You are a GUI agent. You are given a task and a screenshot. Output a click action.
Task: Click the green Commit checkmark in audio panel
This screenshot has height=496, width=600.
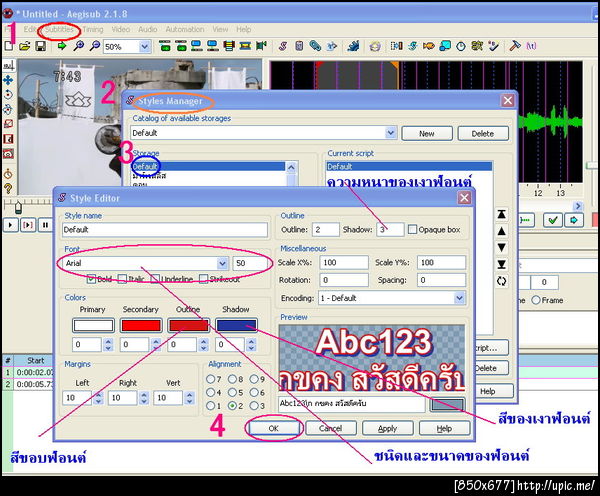point(553,220)
